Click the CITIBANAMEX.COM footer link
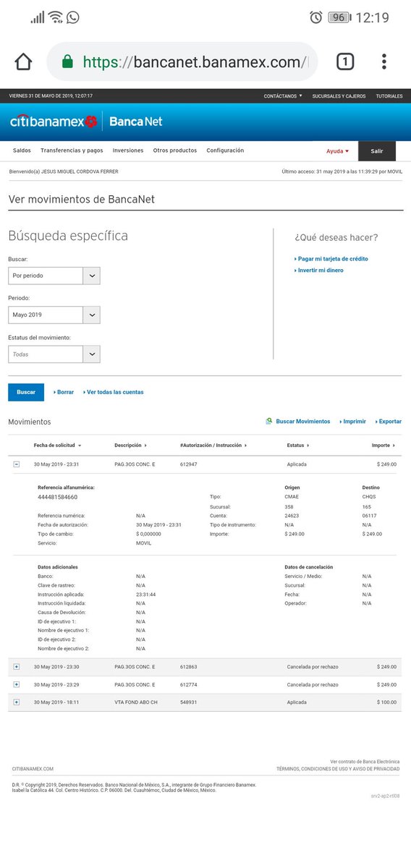Screen dimensions: 411x868 (33, 770)
